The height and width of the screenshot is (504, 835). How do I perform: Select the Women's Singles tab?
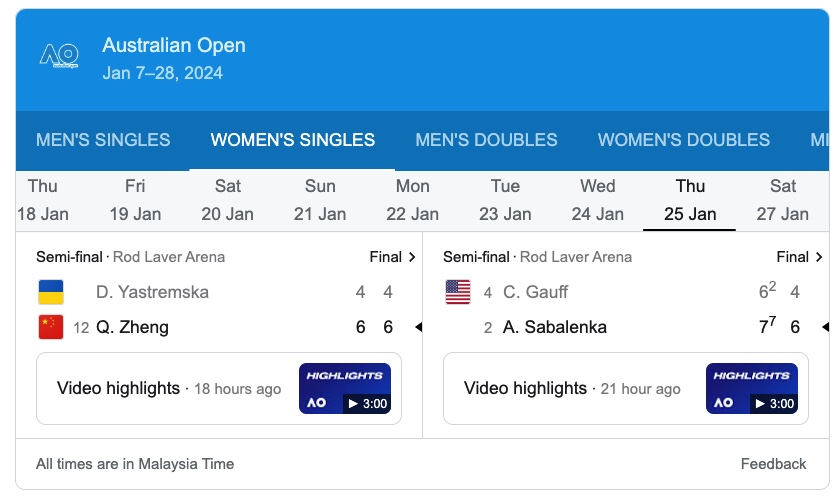[292, 140]
